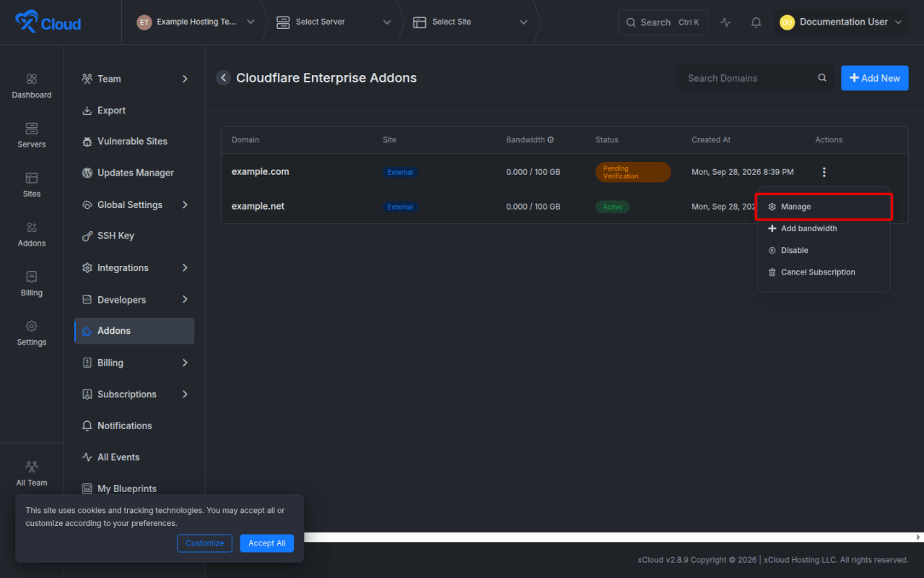Expand the Team submenu chevron
924x578 pixels.
(185, 79)
